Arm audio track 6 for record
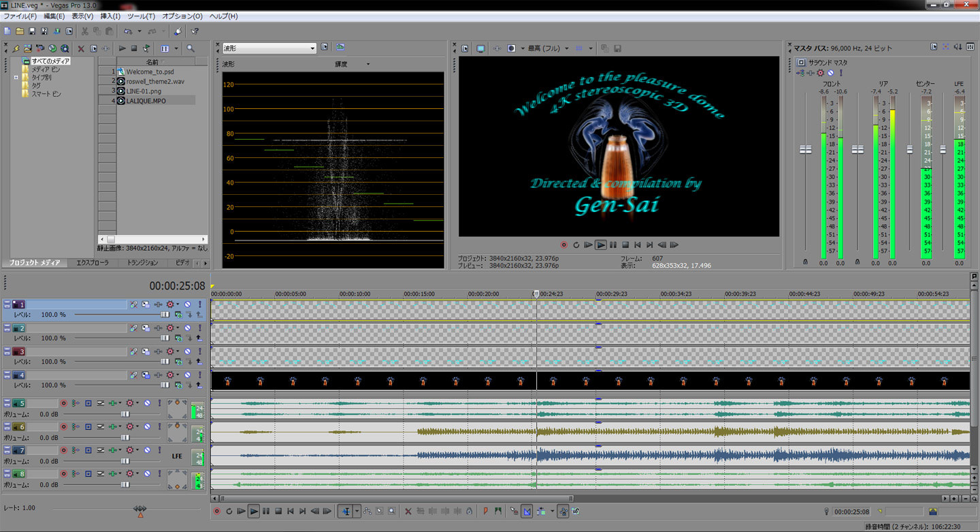 (x=64, y=426)
